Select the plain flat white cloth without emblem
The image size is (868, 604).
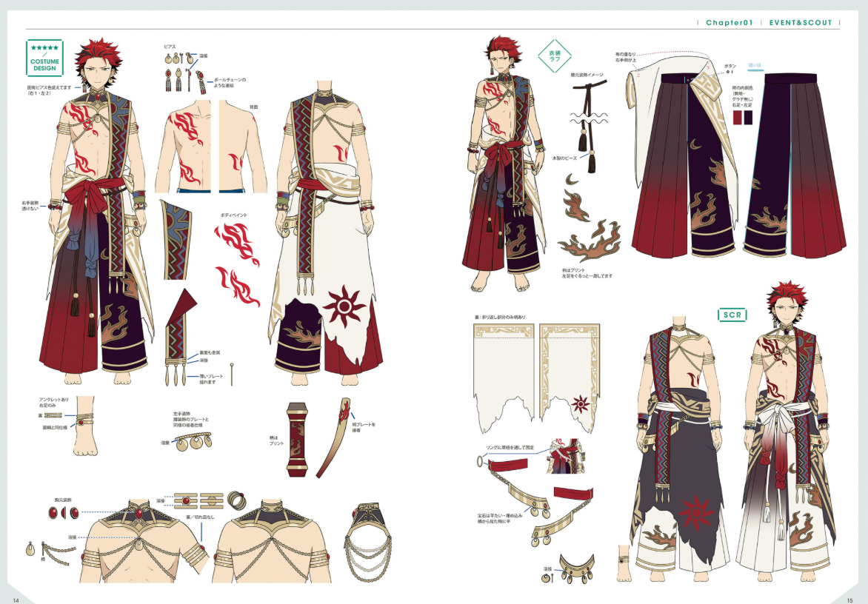coord(504,377)
